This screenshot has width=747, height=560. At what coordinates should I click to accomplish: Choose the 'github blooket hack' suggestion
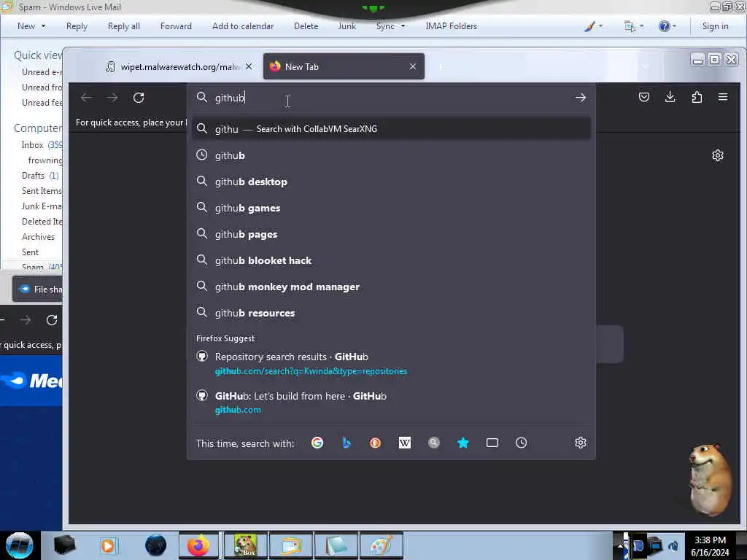391,260
